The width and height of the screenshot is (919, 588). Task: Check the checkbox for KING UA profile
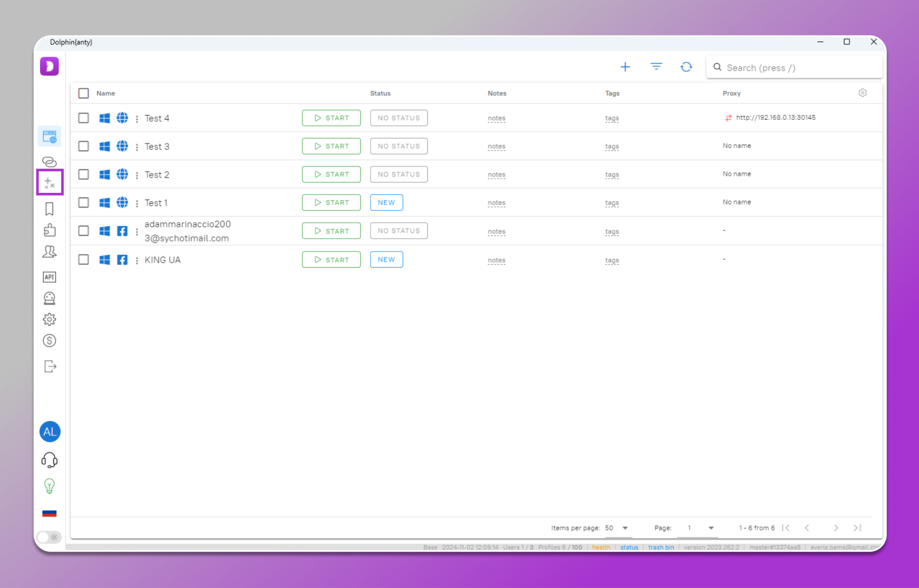click(83, 259)
